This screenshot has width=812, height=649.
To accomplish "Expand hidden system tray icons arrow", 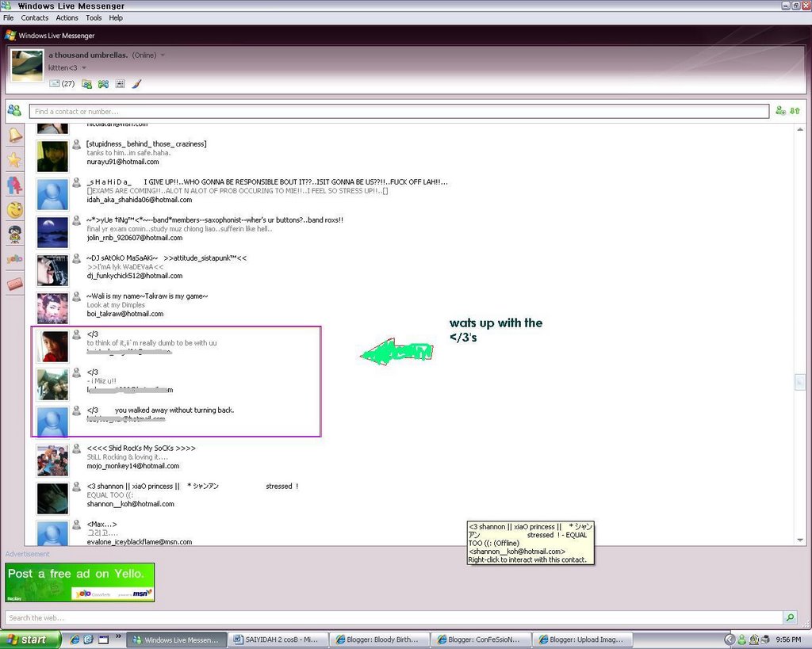I will click(730, 639).
